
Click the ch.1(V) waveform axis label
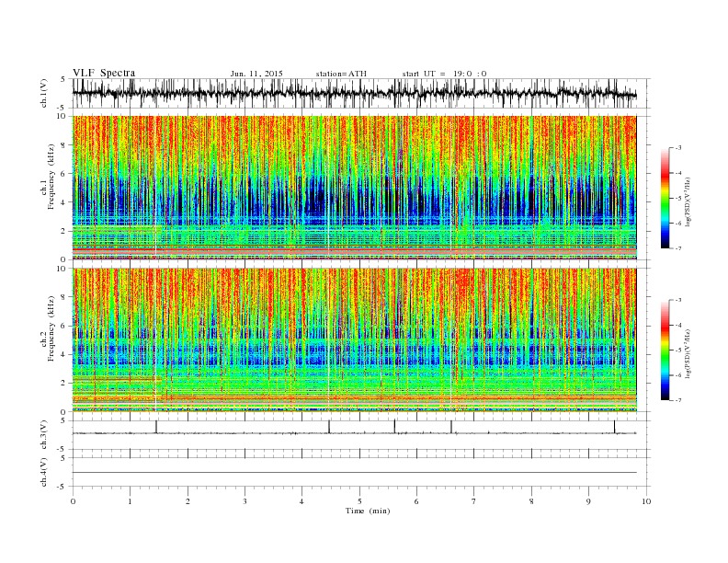pyautogui.click(x=44, y=93)
